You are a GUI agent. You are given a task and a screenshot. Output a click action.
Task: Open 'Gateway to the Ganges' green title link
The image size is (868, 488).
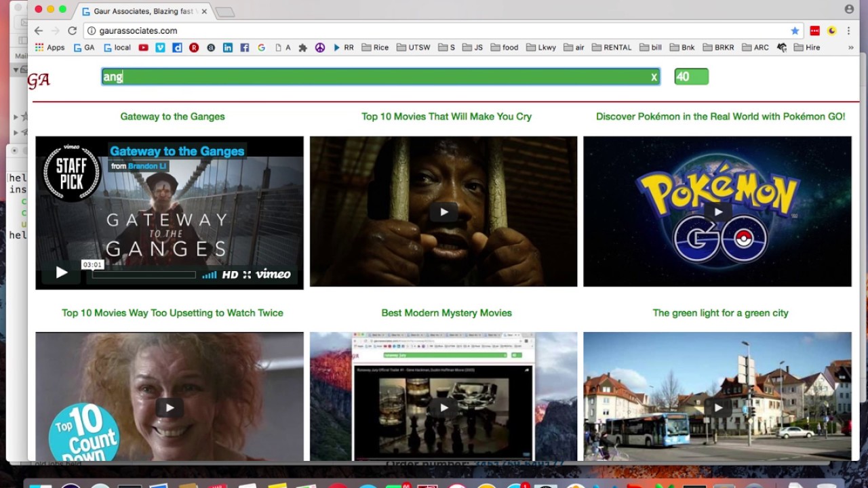(x=172, y=117)
